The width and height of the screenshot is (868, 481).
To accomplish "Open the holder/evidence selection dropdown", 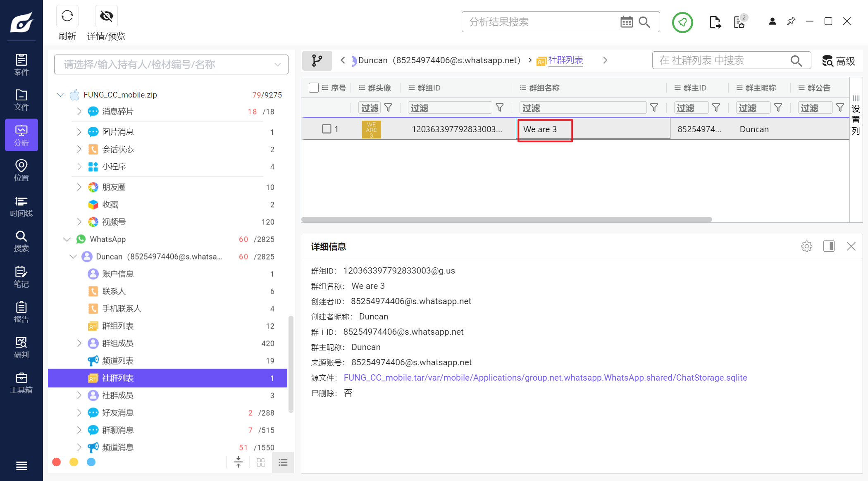I will (x=277, y=64).
